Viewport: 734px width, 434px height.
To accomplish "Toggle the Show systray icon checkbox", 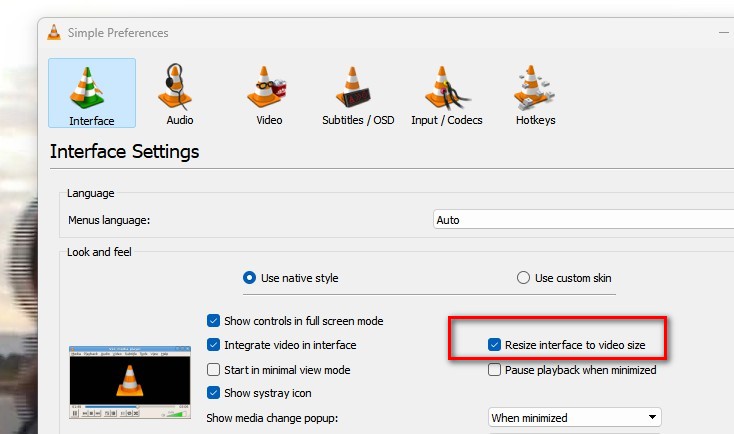I will (x=259, y=393).
